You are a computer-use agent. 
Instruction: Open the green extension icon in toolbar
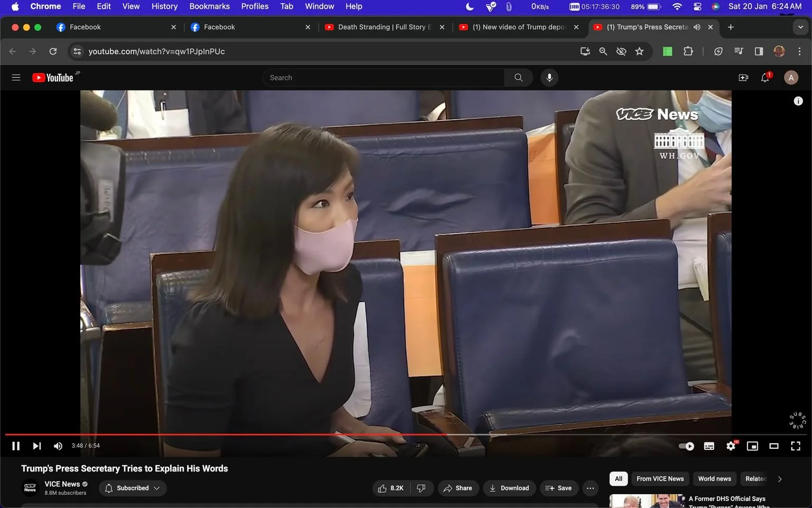[668, 51]
